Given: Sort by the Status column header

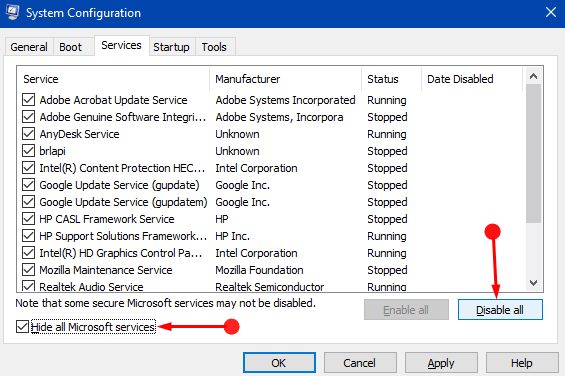Looking at the screenshot, I should [x=391, y=79].
